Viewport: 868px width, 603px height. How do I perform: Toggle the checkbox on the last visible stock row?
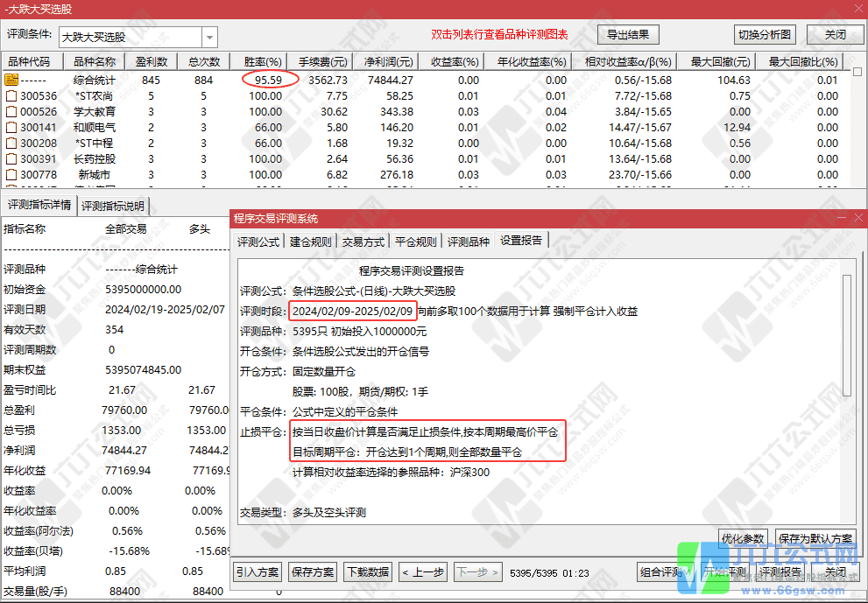point(11,187)
